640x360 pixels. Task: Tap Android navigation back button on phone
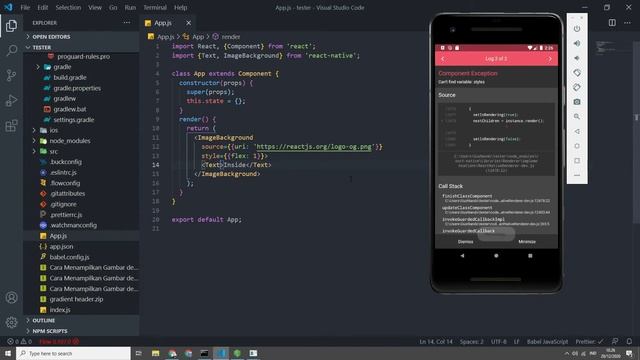(x=462, y=256)
